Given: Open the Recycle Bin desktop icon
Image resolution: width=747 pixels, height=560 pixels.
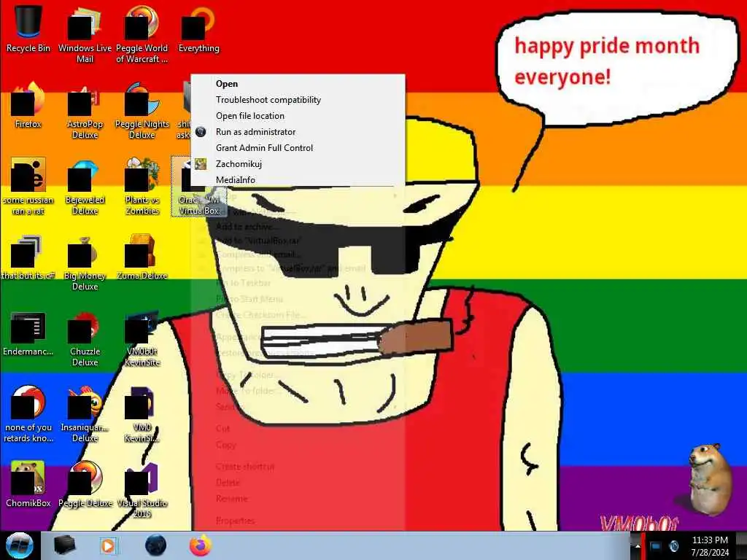Looking at the screenshot, I should click(28, 28).
